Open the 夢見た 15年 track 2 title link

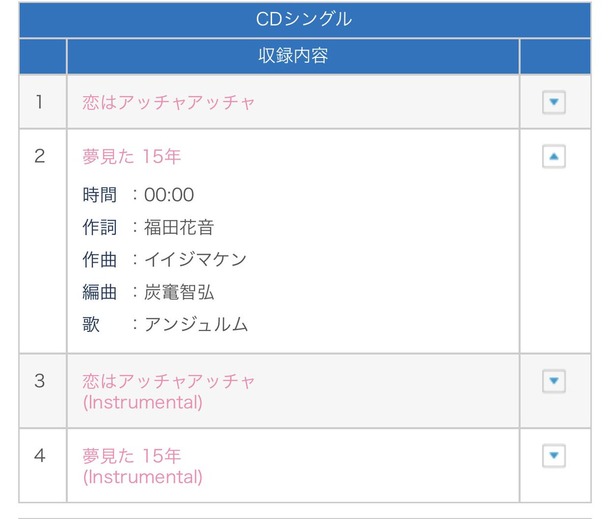click(131, 157)
